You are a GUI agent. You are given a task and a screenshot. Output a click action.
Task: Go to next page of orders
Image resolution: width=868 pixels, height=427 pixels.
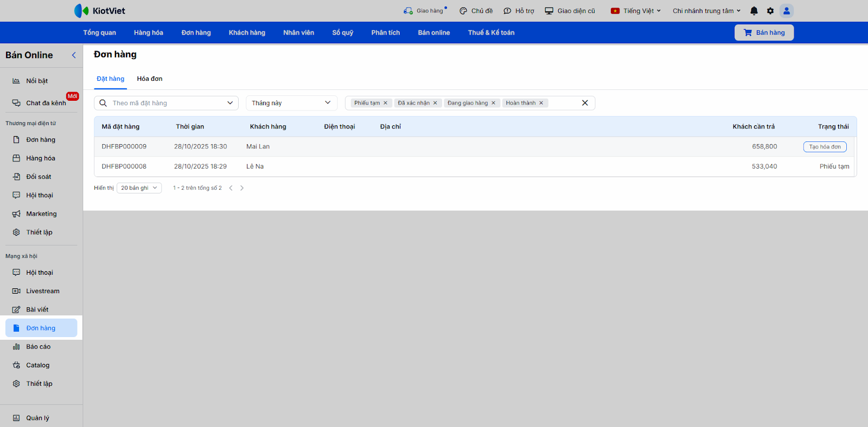click(x=242, y=188)
